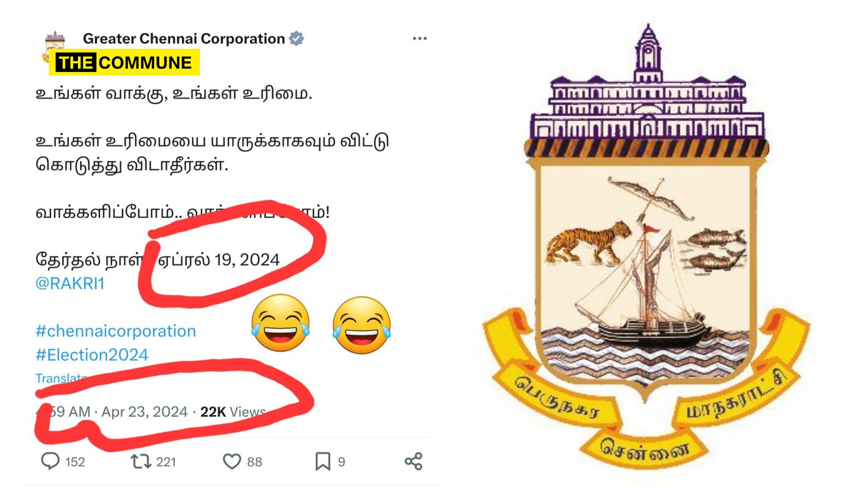Click the 152 replies count
868x488 pixels.
[75, 462]
